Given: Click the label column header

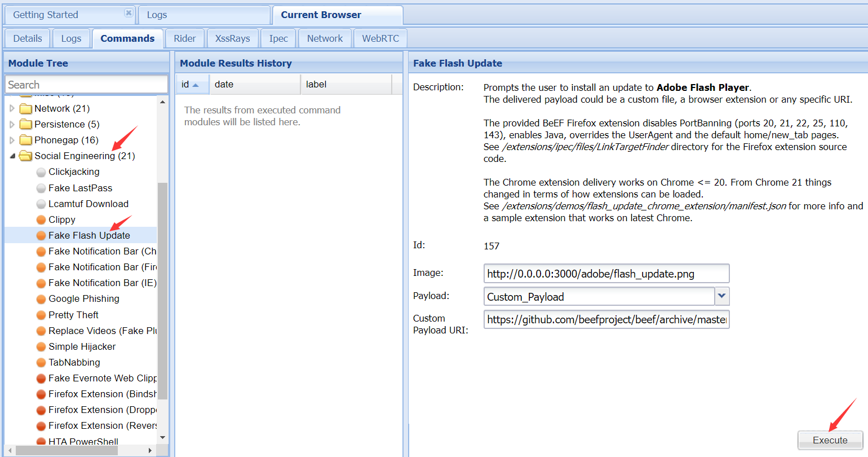Looking at the screenshot, I should (346, 84).
